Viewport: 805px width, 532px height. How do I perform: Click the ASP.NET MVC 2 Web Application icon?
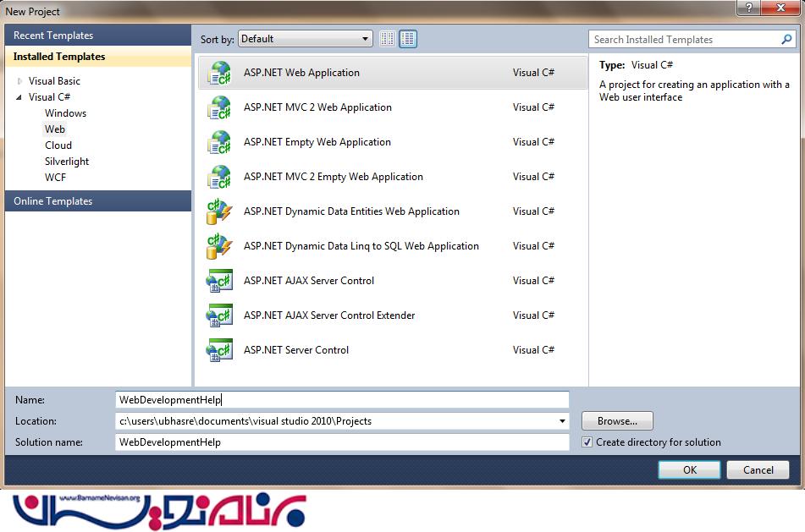[x=219, y=107]
